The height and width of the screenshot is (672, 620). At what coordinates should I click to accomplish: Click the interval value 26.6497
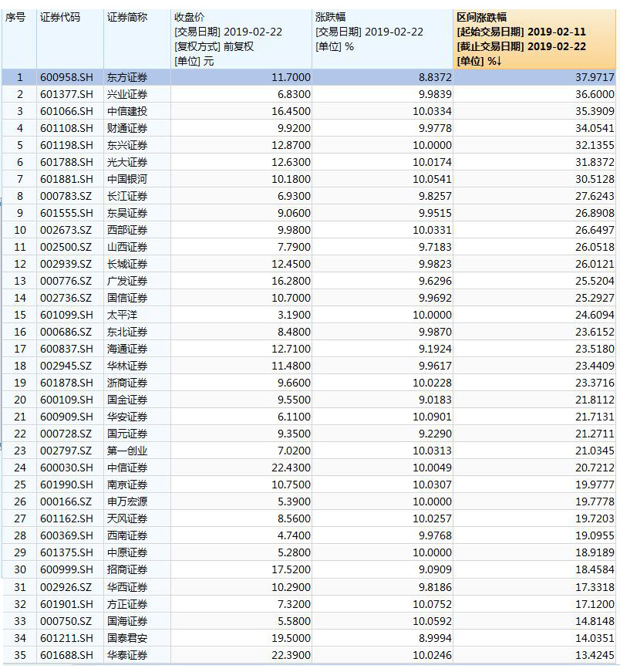point(595,230)
